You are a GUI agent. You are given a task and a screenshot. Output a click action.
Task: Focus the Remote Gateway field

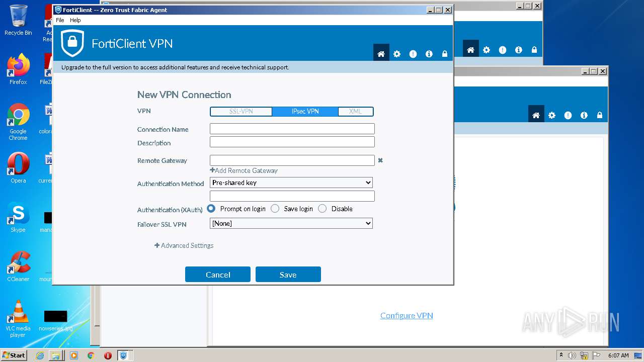coord(292,160)
